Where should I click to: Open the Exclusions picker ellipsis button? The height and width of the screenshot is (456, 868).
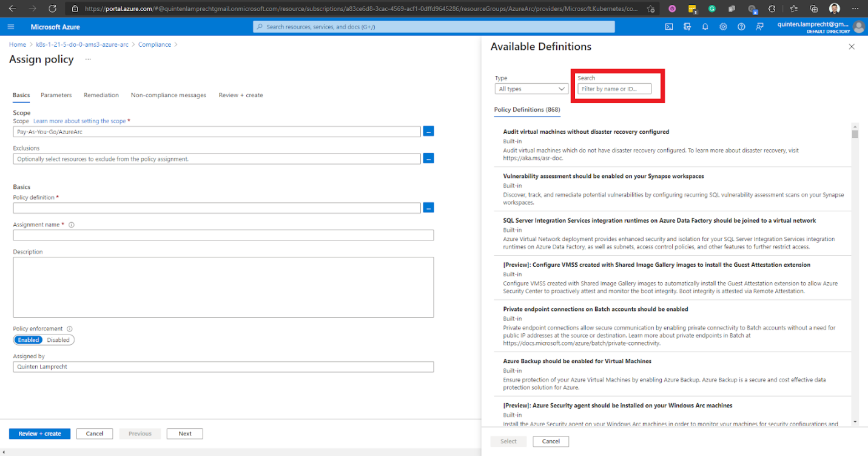pyautogui.click(x=428, y=158)
